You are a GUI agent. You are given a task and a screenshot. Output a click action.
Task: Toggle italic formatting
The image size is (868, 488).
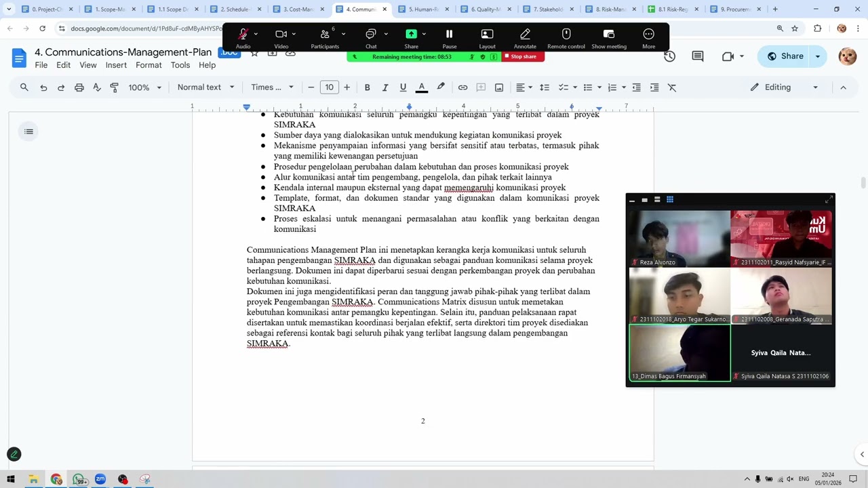[x=385, y=87]
